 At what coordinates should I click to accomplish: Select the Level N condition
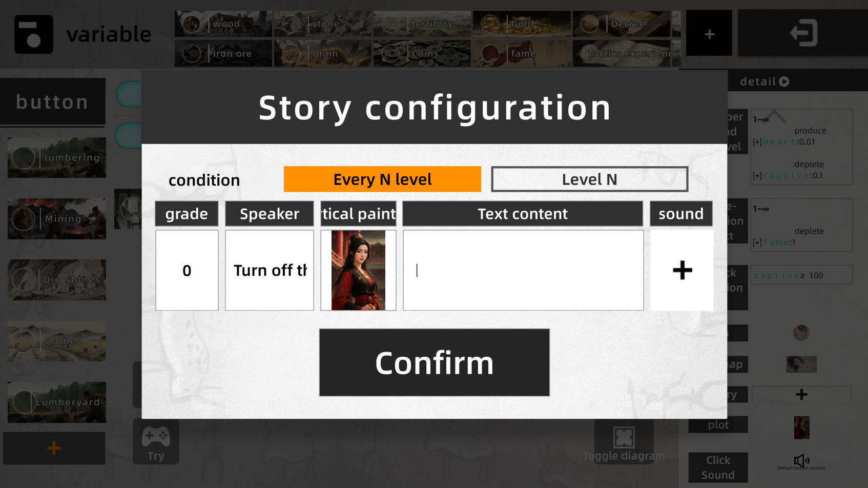(x=589, y=179)
